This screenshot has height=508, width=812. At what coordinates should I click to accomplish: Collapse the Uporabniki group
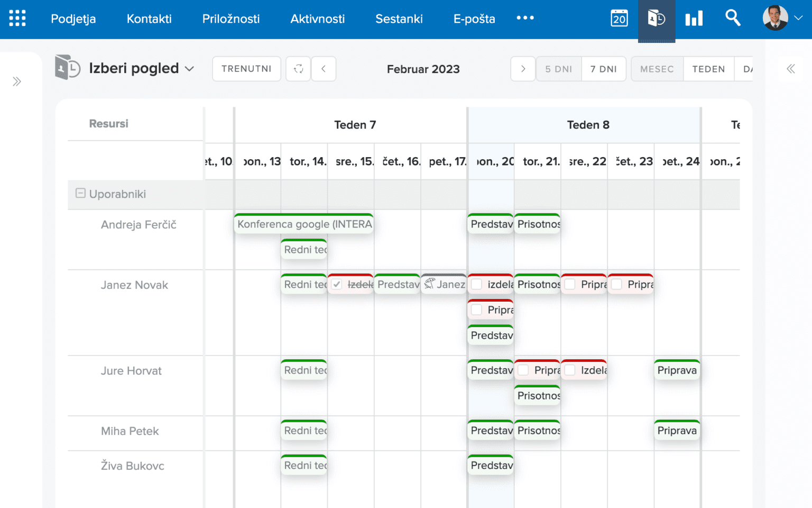pyautogui.click(x=80, y=194)
